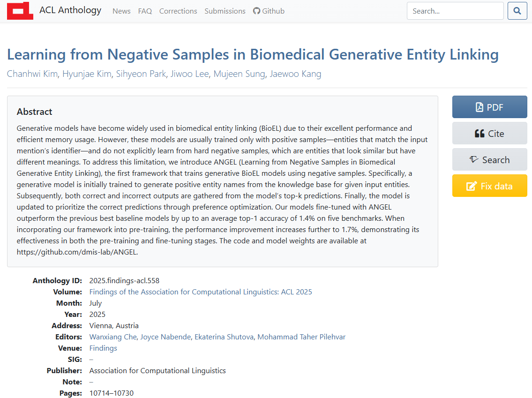Open the FAQ menu item
The width and height of the screenshot is (532, 398).
145,11
